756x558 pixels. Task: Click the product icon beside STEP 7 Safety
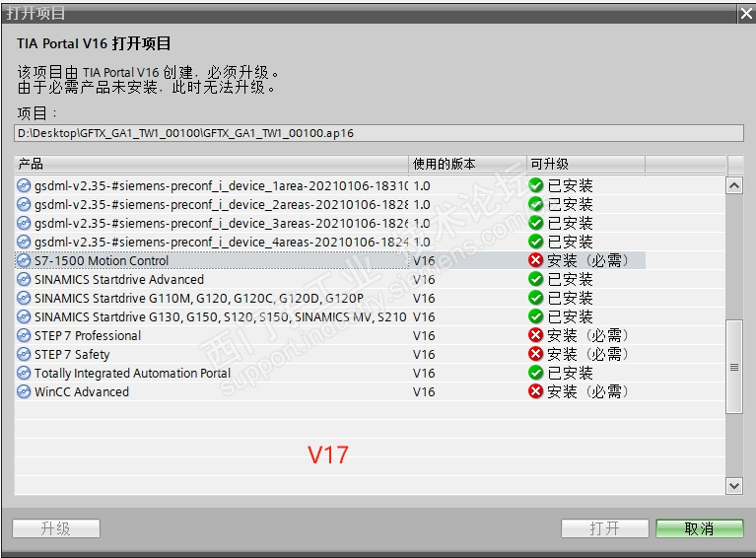[x=23, y=355]
